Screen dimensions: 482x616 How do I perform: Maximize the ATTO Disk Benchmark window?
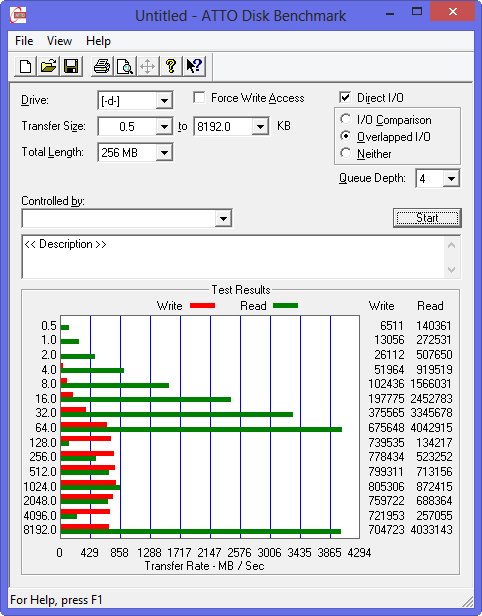417,13
